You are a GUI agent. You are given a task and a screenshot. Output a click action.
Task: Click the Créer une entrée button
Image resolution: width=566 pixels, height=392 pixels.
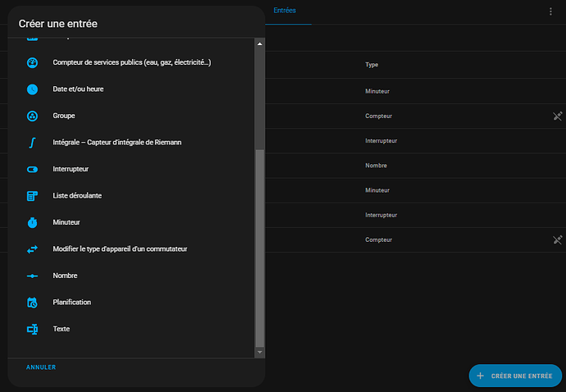517,376
